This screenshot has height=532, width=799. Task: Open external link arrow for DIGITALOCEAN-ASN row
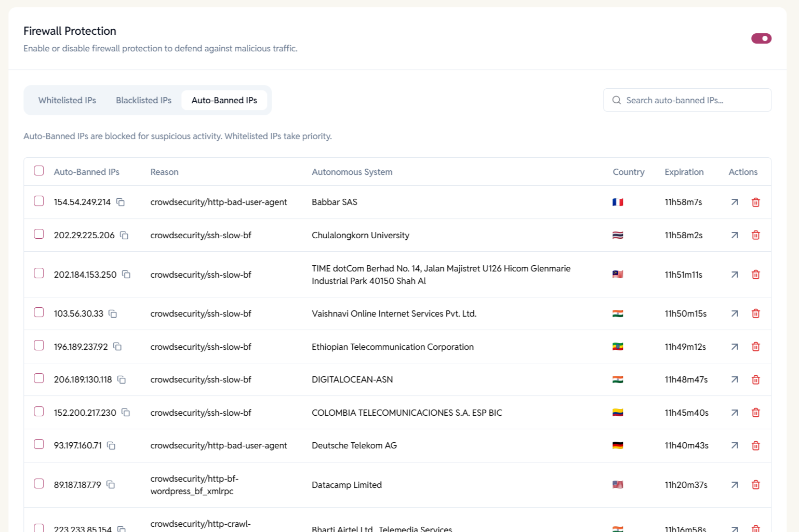(734, 380)
